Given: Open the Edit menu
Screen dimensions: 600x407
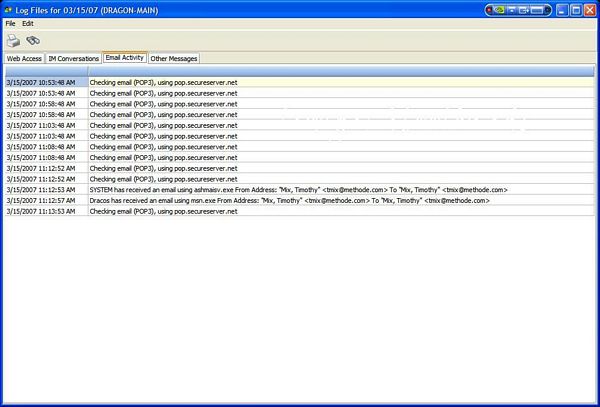Looking at the screenshot, I should pos(28,23).
